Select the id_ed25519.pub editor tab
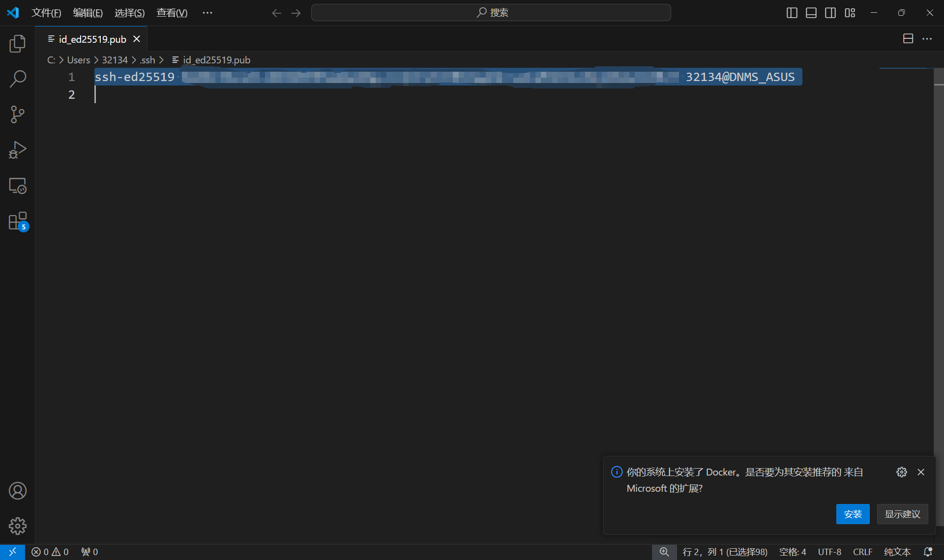 (92, 39)
